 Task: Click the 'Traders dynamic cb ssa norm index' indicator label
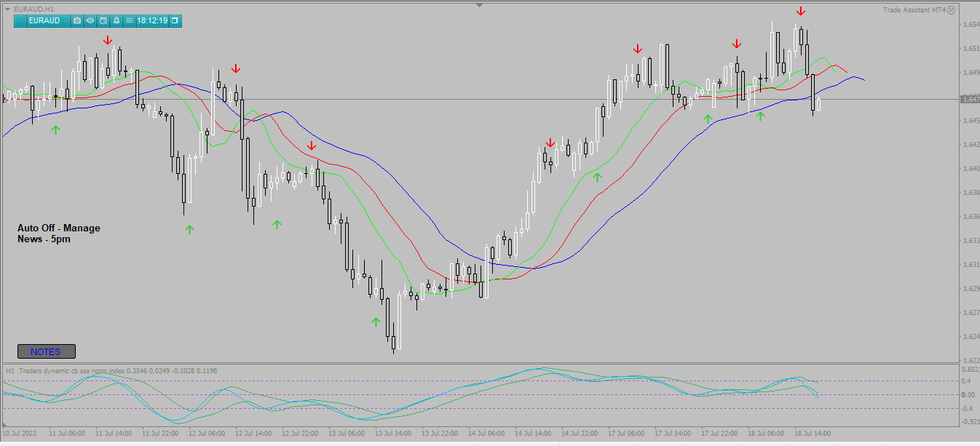(72, 371)
